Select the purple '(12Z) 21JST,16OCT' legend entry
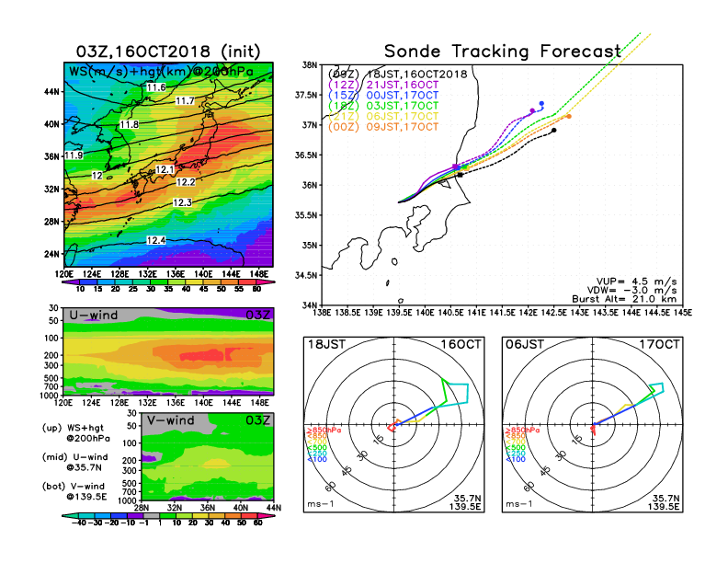 pos(383,85)
